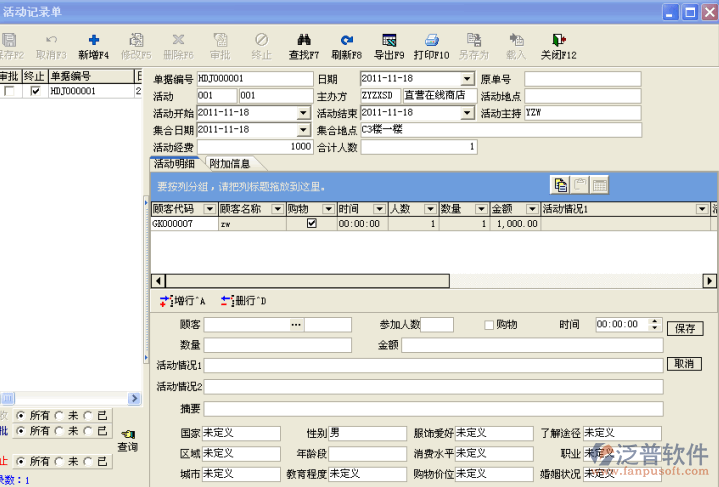Click the 查询 query icon in left panel
Screen dimensions: 719x487
pos(128,435)
